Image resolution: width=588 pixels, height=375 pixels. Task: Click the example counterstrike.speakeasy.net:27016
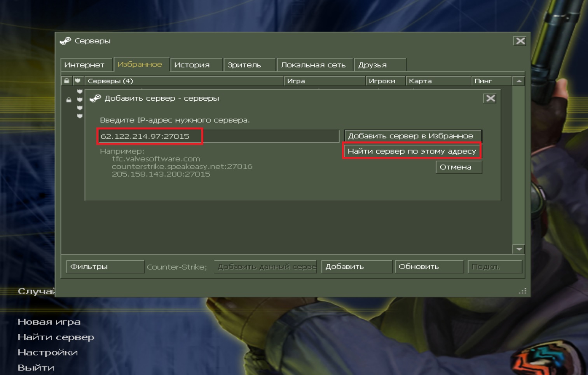click(x=182, y=166)
